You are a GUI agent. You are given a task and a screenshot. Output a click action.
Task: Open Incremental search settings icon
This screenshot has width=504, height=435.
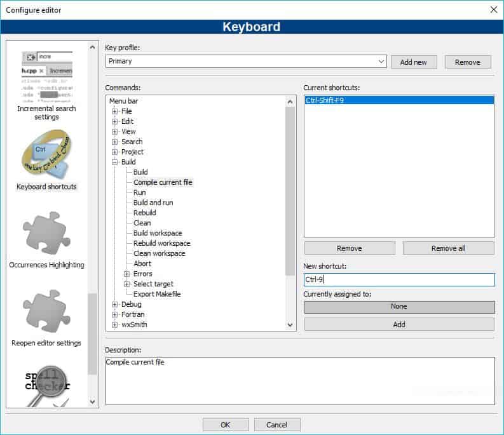pyautogui.click(x=47, y=77)
